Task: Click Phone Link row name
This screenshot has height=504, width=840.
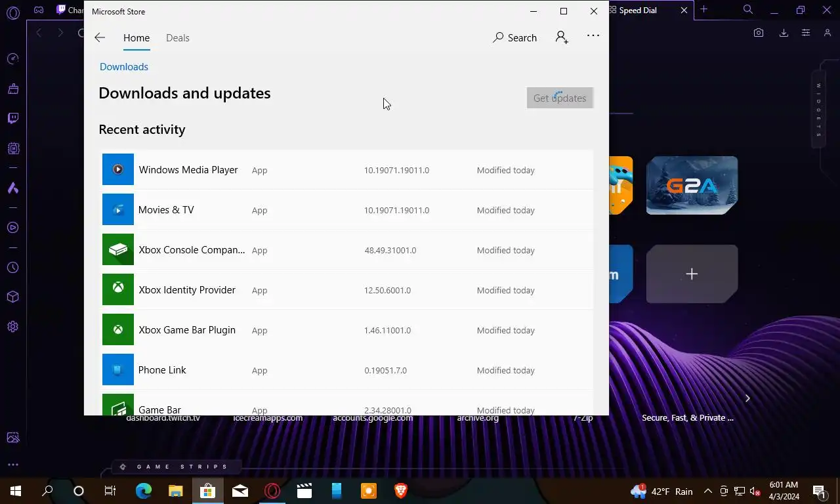Action: coord(162,370)
